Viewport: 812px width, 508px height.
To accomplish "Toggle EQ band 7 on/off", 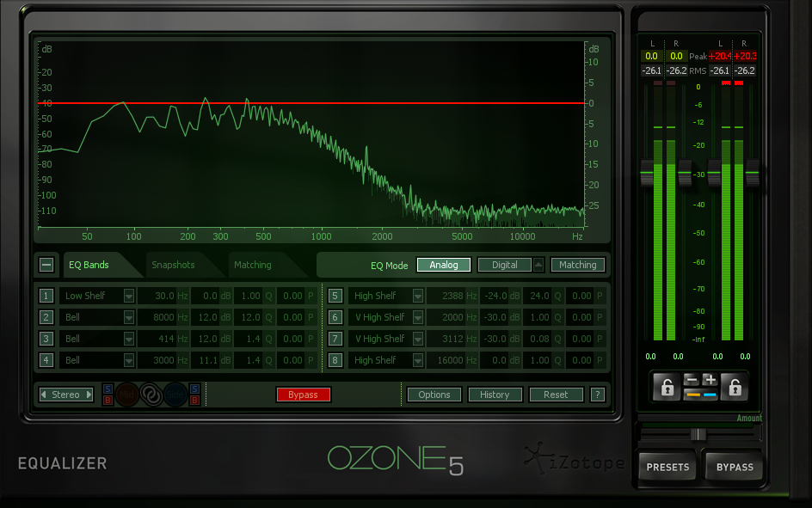I will (x=335, y=339).
